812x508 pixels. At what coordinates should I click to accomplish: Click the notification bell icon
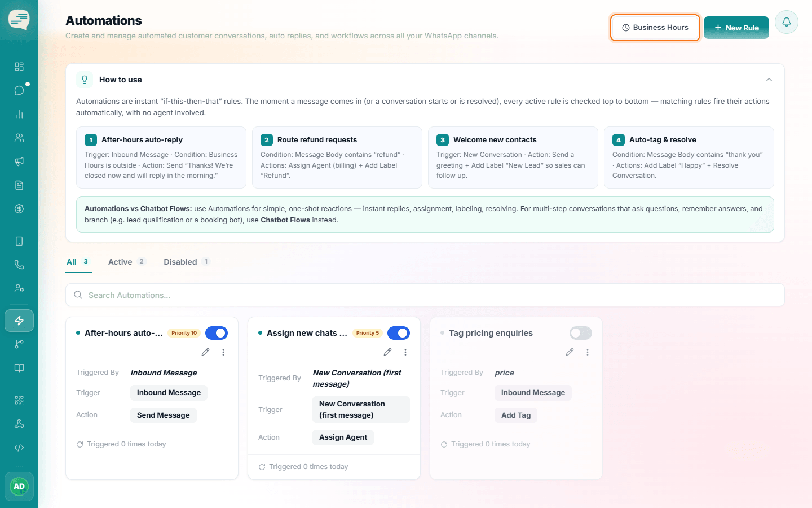tap(787, 22)
